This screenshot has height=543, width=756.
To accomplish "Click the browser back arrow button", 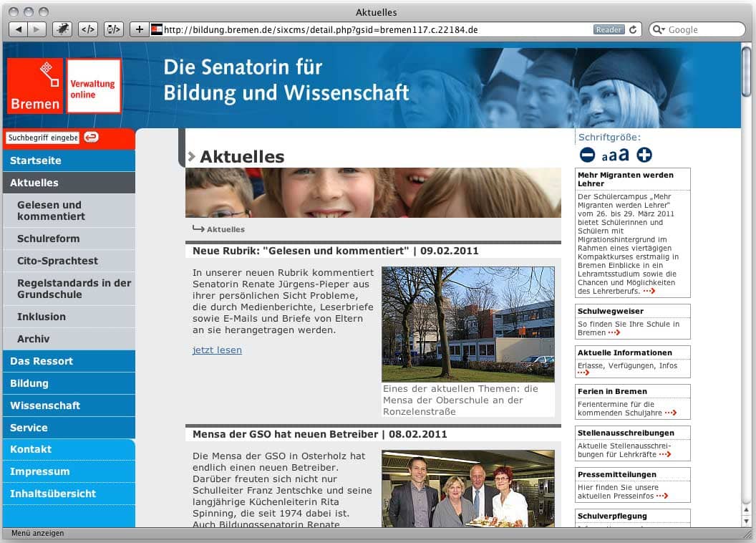I will (19, 29).
